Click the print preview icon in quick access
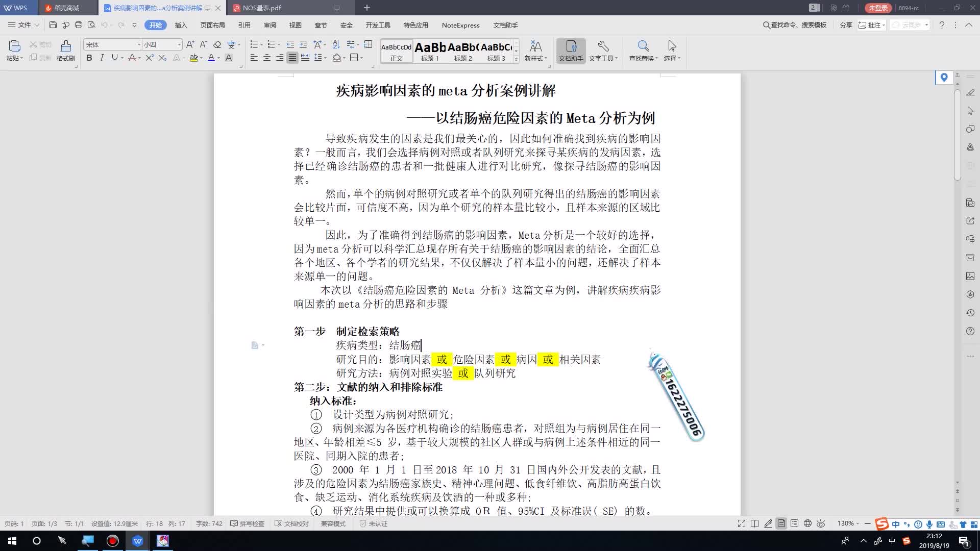The width and height of the screenshot is (980, 551). point(91,25)
